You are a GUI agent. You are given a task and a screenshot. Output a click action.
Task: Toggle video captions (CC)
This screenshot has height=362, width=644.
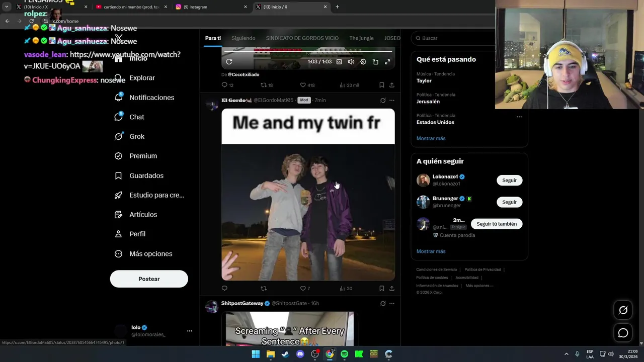point(339,62)
